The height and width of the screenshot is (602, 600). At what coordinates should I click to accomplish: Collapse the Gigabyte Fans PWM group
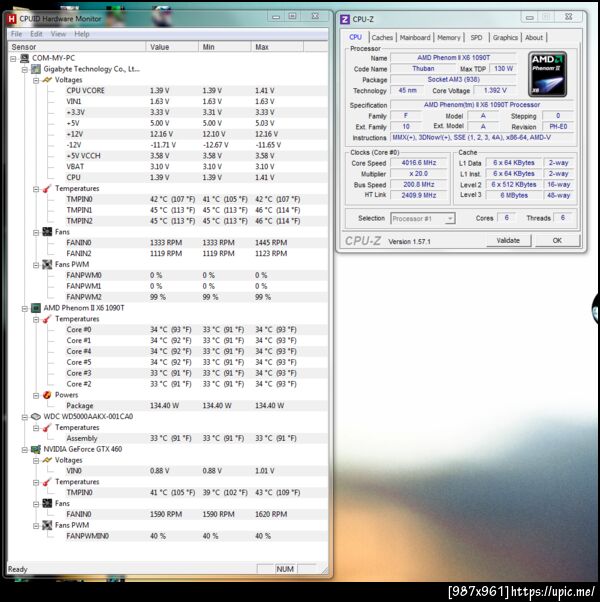(x=36, y=265)
